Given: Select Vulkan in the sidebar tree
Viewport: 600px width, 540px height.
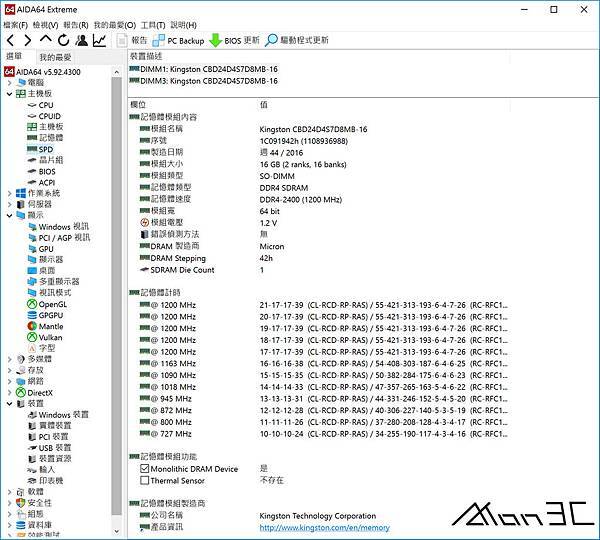Looking at the screenshot, I should 45,338.
